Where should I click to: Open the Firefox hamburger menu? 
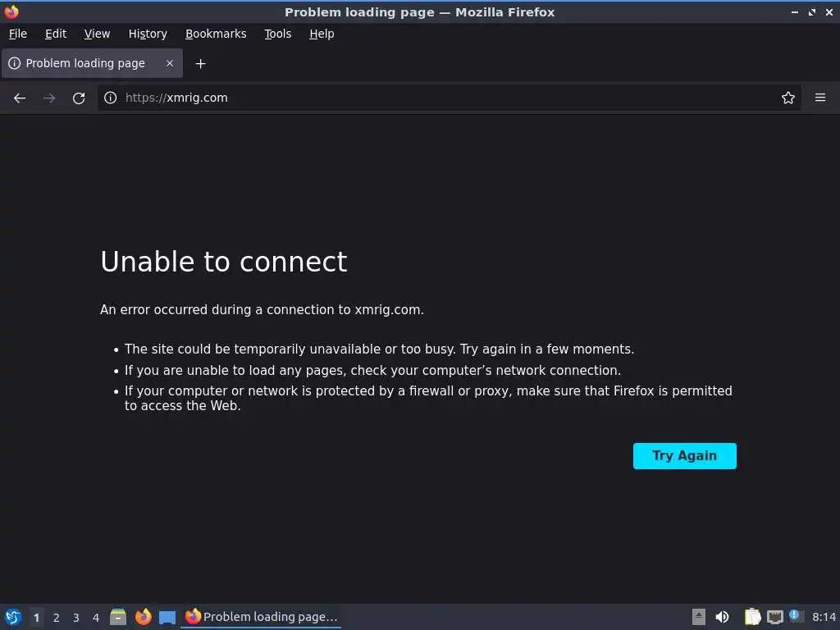[x=819, y=98]
